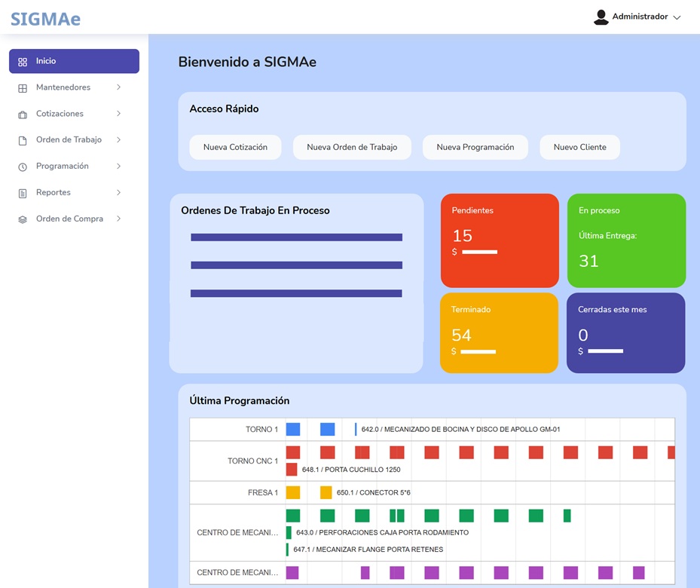Click the Orden de Compra layers icon
The height and width of the screenshot is (588, 700).
coord(23,219)
